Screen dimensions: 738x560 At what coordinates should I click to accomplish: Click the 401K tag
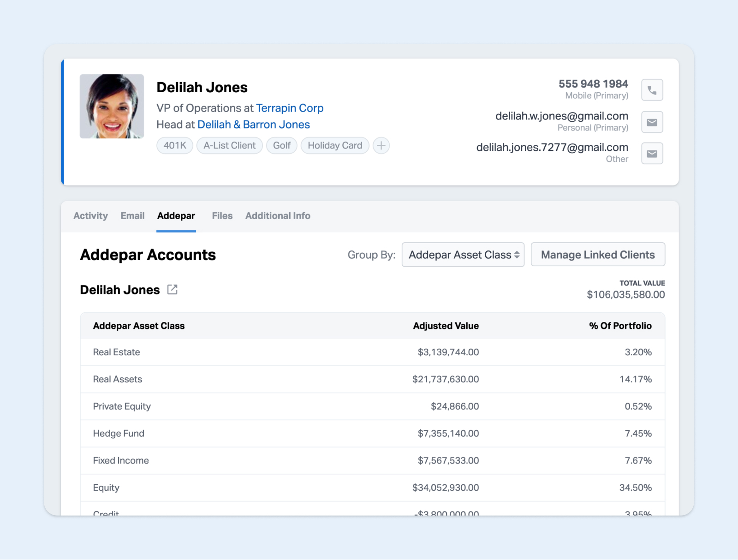click(175, 146)
